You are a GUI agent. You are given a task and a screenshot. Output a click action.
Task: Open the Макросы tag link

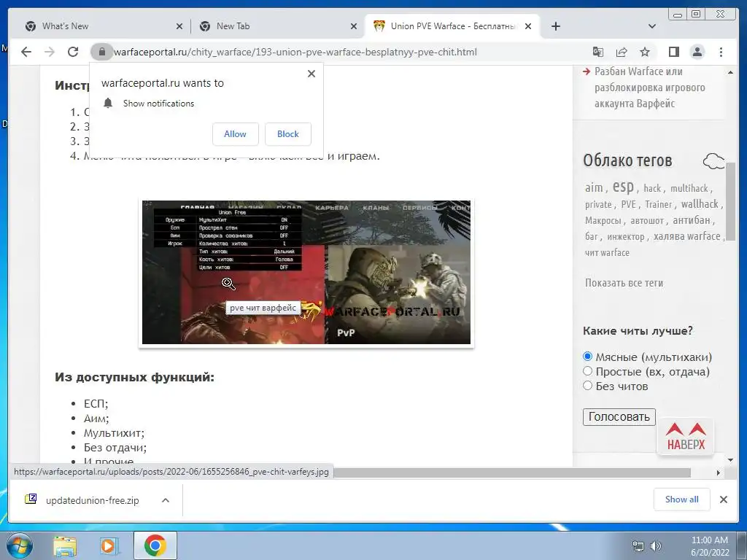(603, 220)
